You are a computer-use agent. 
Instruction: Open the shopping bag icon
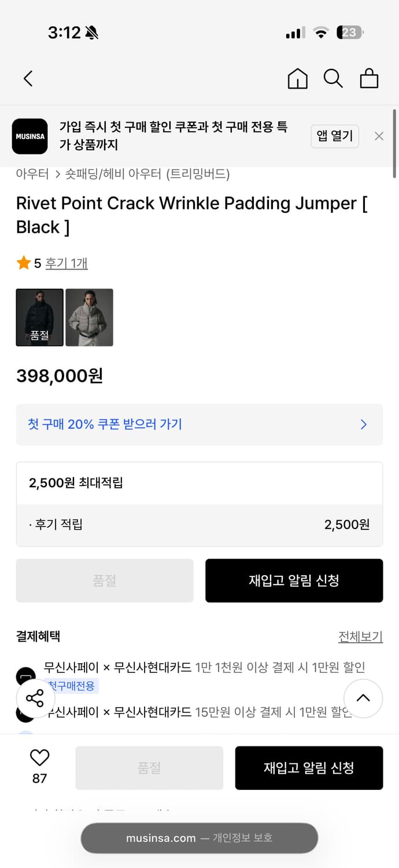point(369,78)
